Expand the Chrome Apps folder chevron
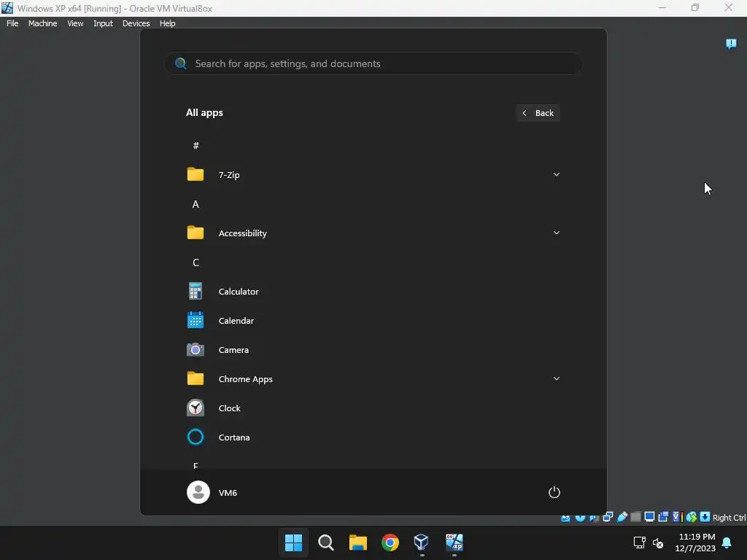 coord(557,378)
